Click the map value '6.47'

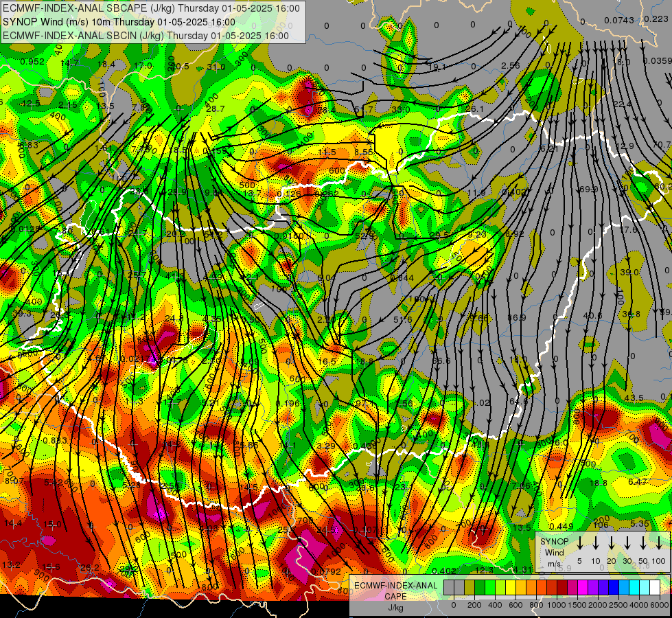click(638, 481)
